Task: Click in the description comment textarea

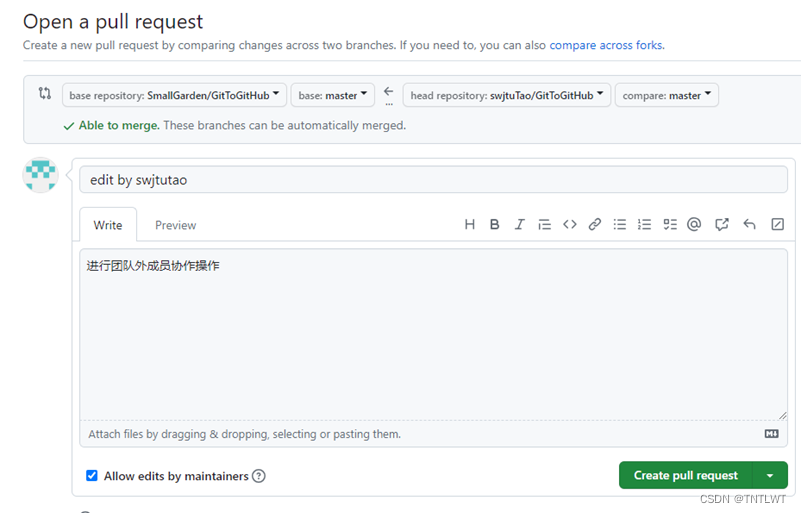Action: point(433,335)
